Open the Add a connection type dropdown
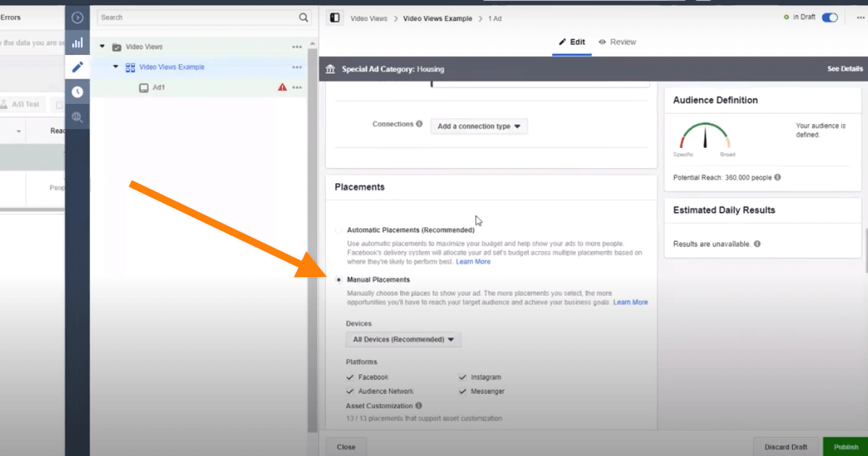 click(479, 126)
